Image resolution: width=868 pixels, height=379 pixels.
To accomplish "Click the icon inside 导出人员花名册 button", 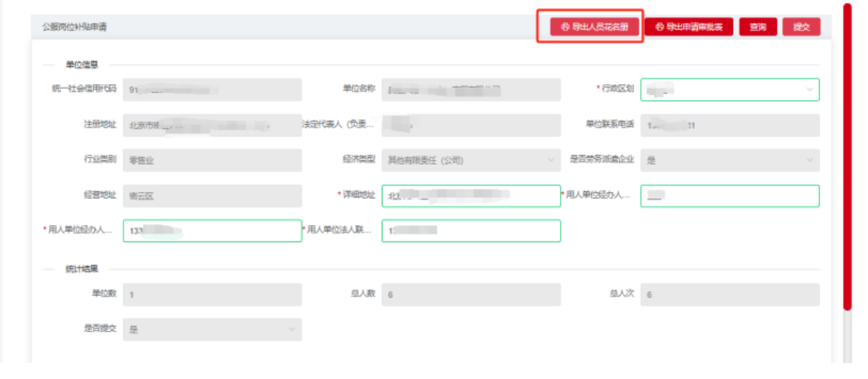I will 565,27.
